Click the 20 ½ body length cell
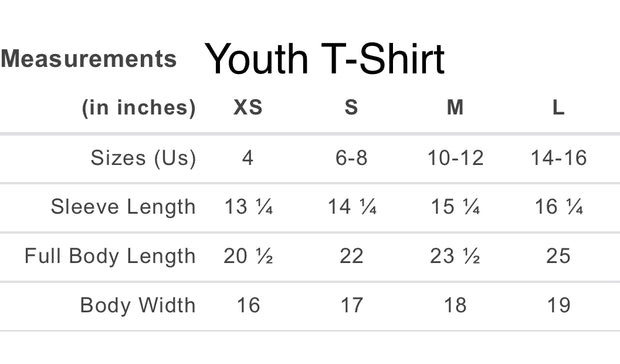 (248, 256)
